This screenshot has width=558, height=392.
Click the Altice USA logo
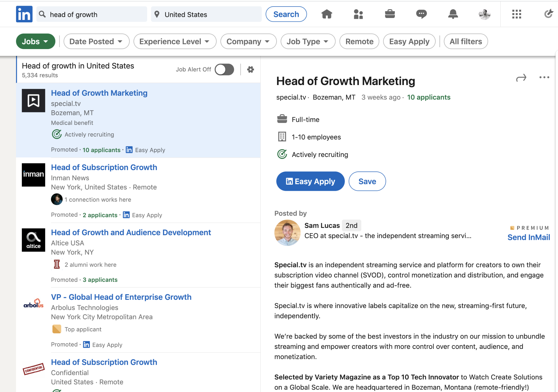coord(34,240)
